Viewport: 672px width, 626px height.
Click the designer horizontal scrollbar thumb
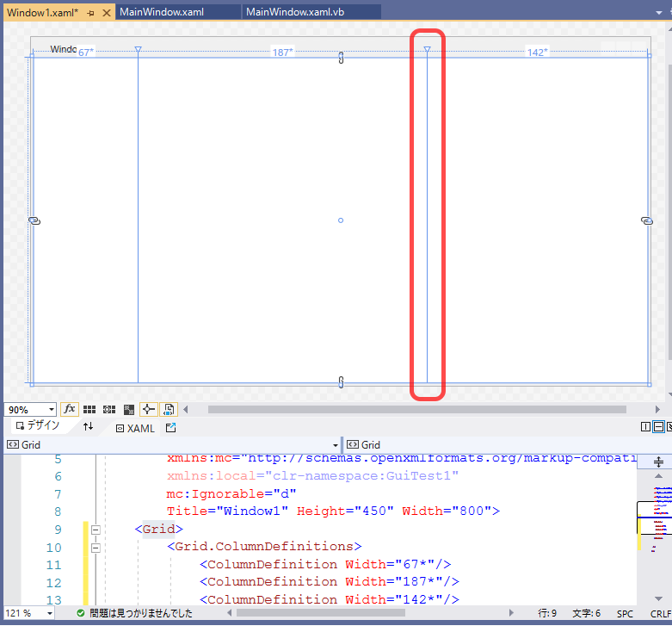point(416,410)
